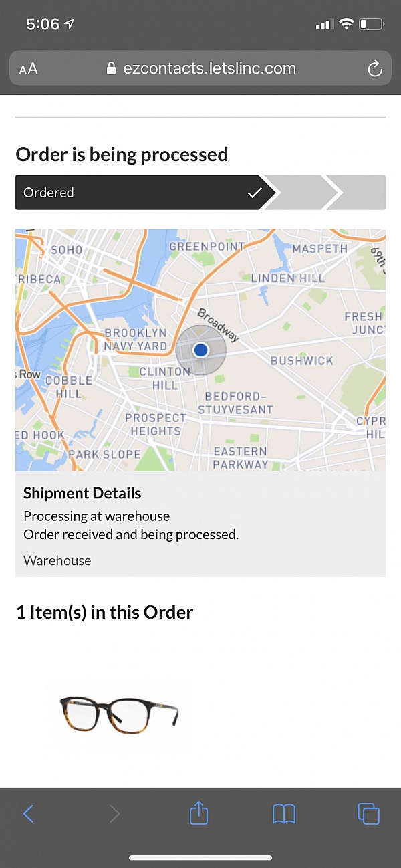Tap the checkmark on Ordered step
The height and width of the screenshot is (868, 401).
coord(255,193)
